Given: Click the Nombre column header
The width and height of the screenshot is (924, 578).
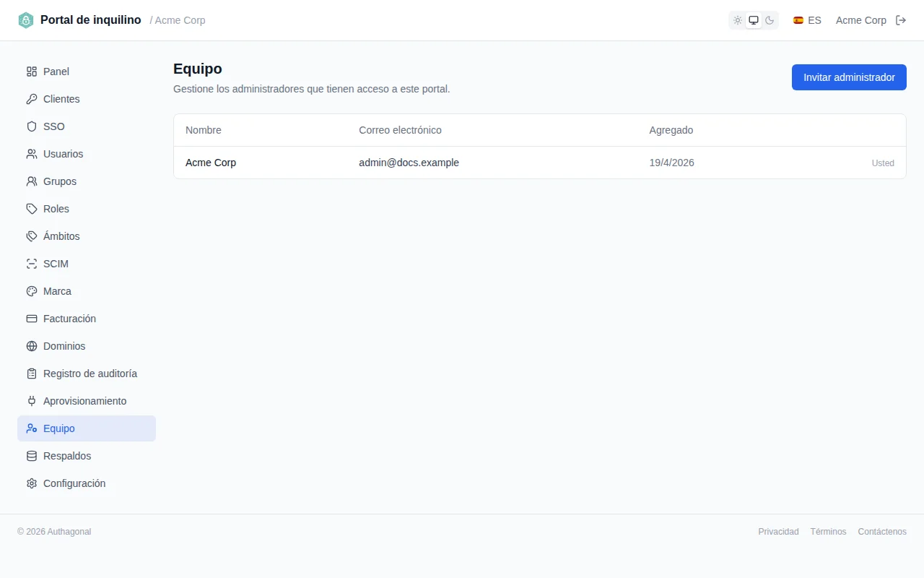Looking at the screenshot, I should [x=204, y=130].
